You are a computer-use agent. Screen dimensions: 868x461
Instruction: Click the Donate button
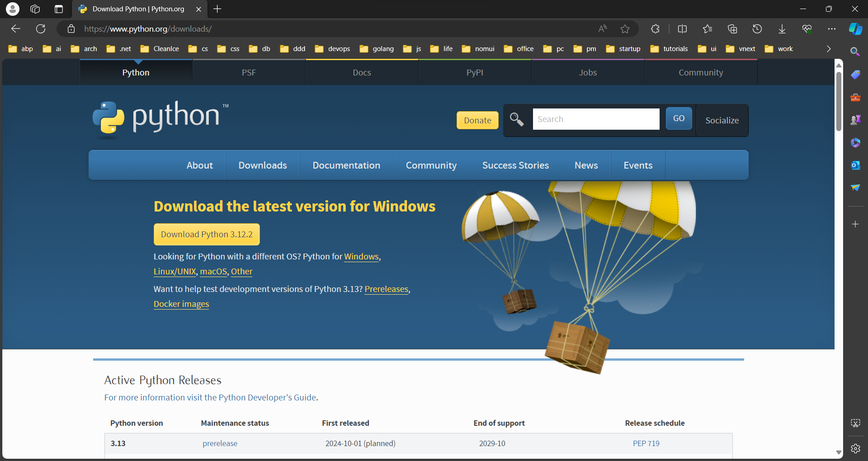coord(477,120)
